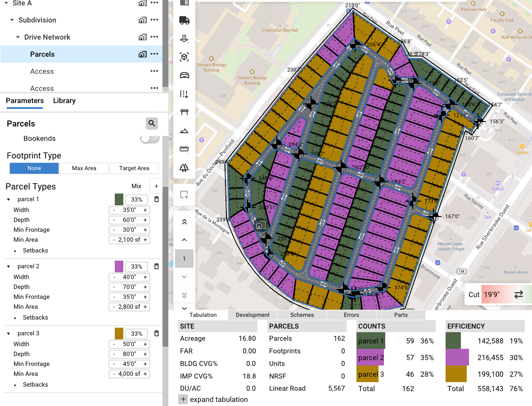
Task: Increase parcel 1 Width with plus
Action: click(145, 210)
